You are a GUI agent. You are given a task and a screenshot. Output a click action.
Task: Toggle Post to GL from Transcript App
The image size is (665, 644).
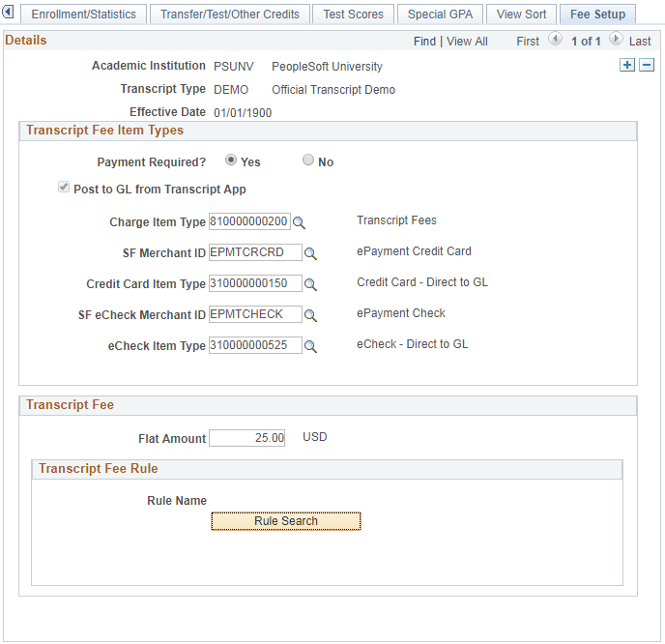pyautogui.click(x=64, y=187)
